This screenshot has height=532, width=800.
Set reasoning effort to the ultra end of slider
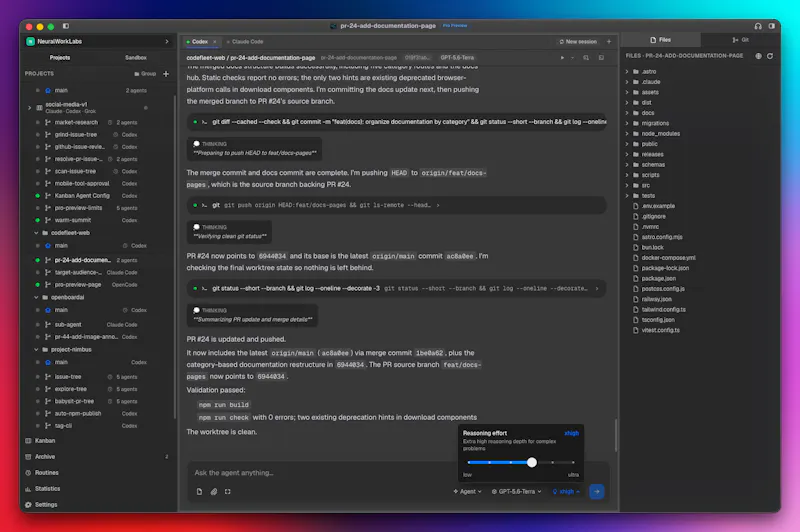(x=573, y=462)
